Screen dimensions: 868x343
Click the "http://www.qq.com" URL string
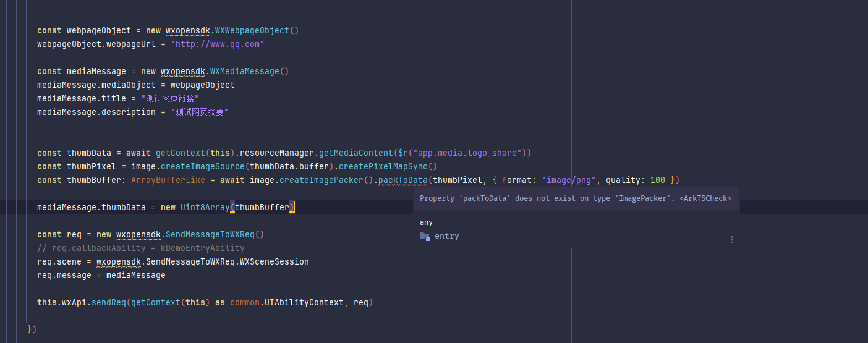click(218, 44)
